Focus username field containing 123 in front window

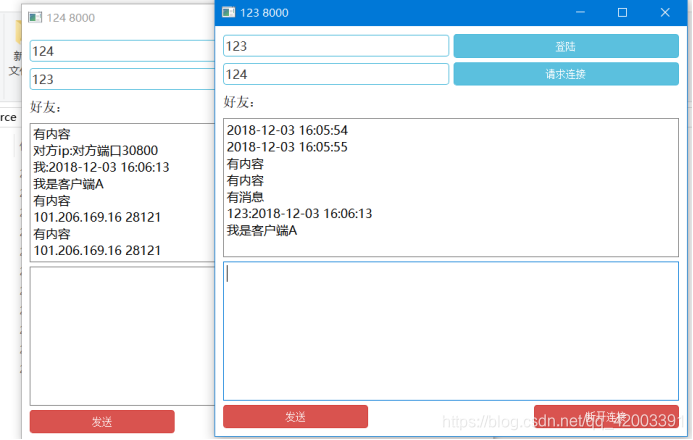click(x=336, y=46)
